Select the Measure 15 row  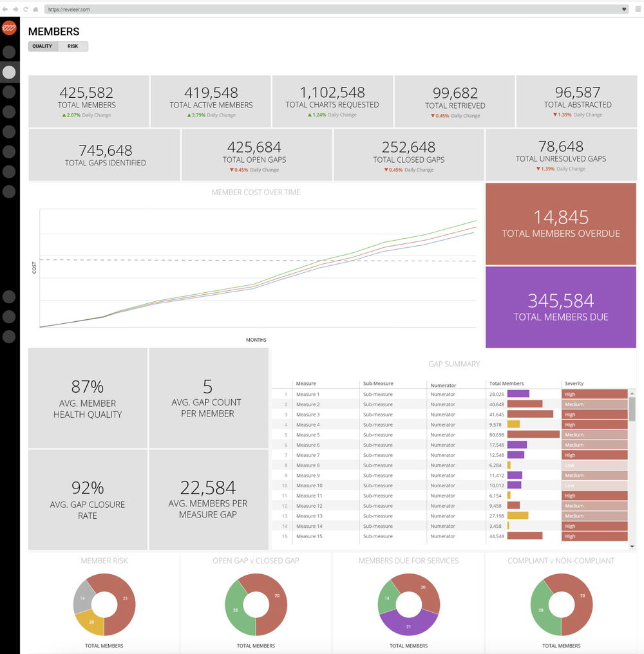[x=450, y=536]
